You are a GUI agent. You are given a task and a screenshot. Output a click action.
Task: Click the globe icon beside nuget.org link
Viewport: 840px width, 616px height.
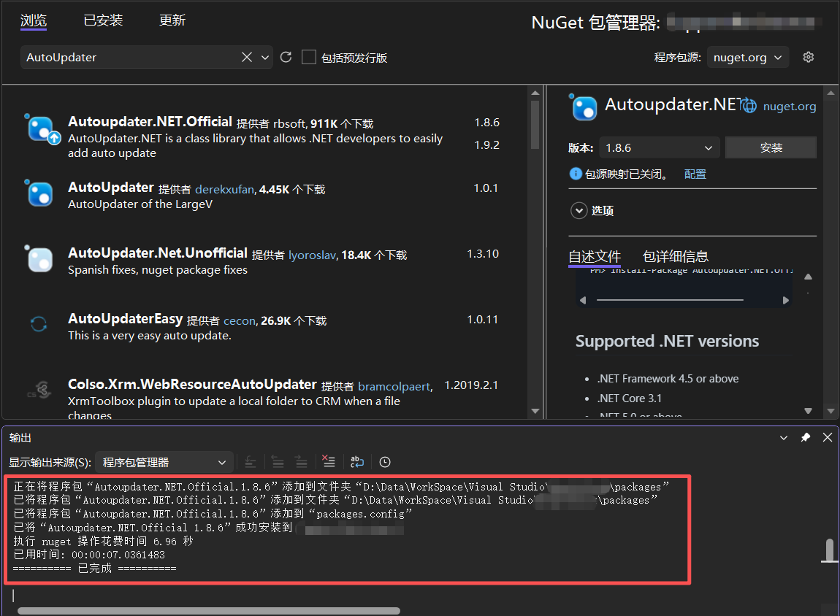coord(749,106)
